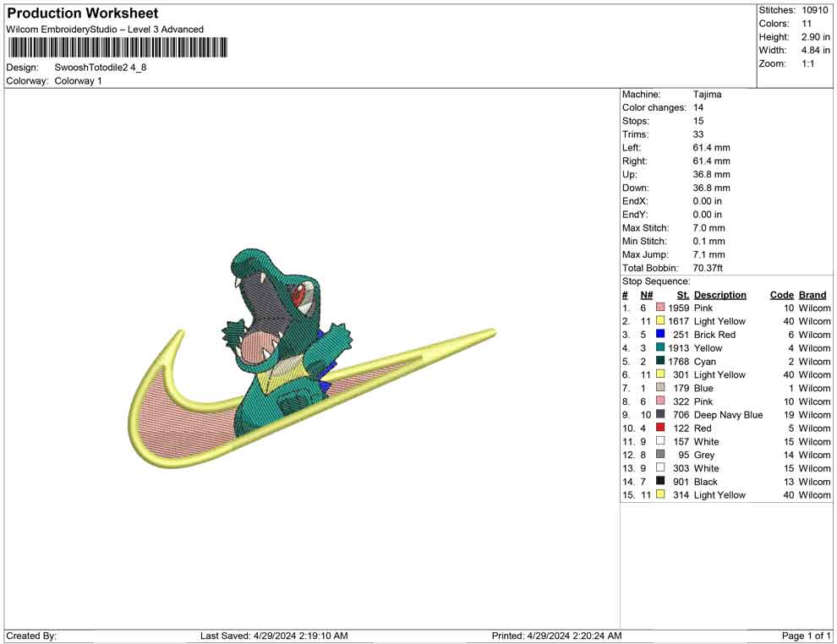
Task: Click the Wilcom EmbroideryStudio subtitle
Action: 105,30
